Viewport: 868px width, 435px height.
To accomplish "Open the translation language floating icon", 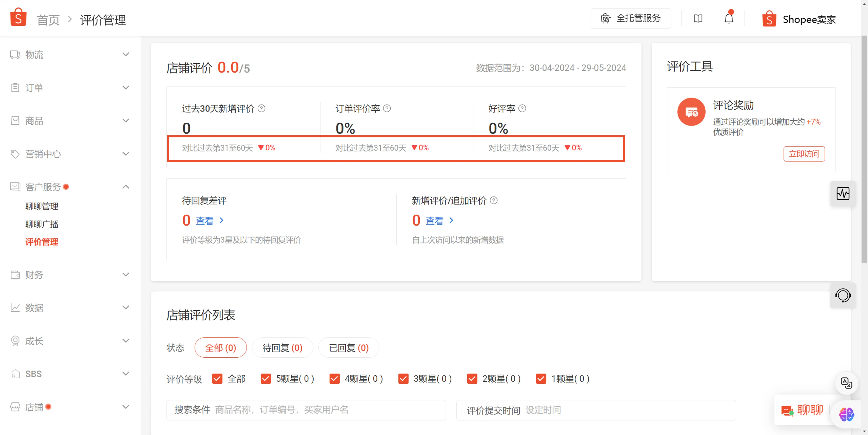I will [846, 383].
